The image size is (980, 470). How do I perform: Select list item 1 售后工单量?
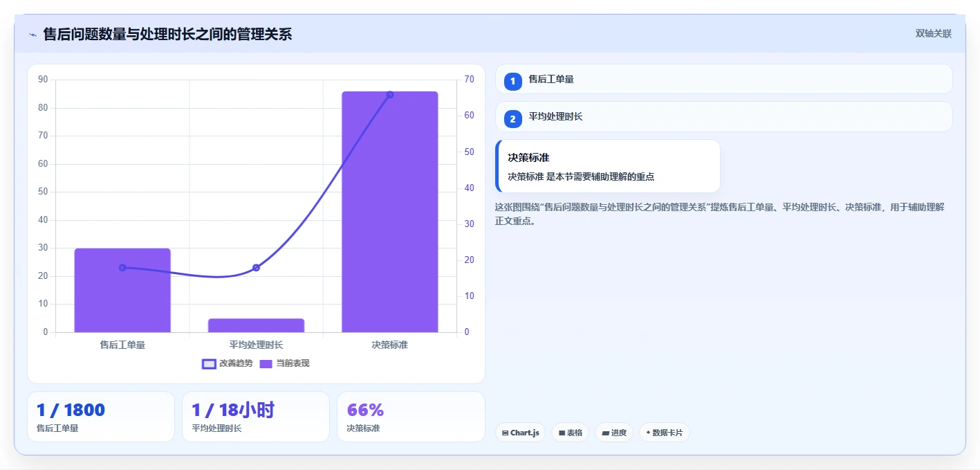click(724, 79)
